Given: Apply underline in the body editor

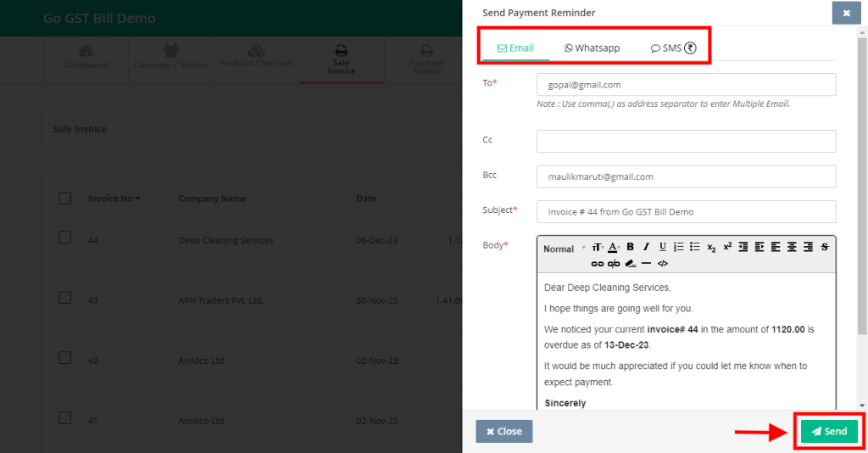Looking at the screenshot, I should tap(662, 247).
